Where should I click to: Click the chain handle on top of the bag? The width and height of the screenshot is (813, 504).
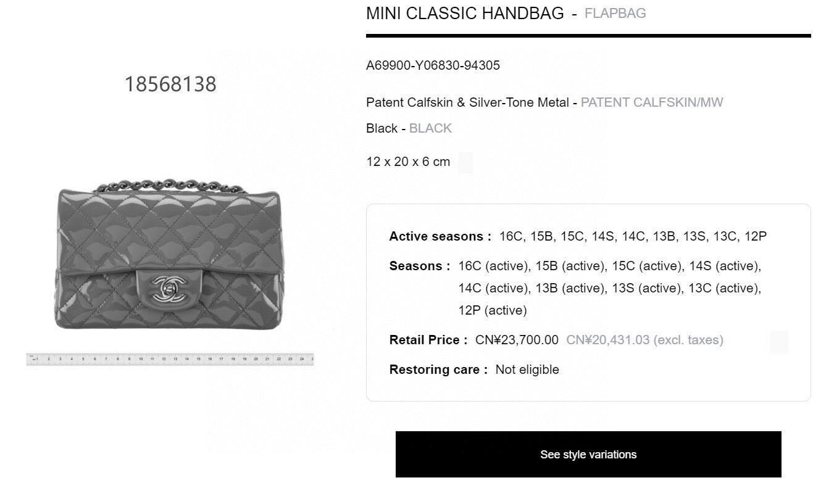point(170,186)
